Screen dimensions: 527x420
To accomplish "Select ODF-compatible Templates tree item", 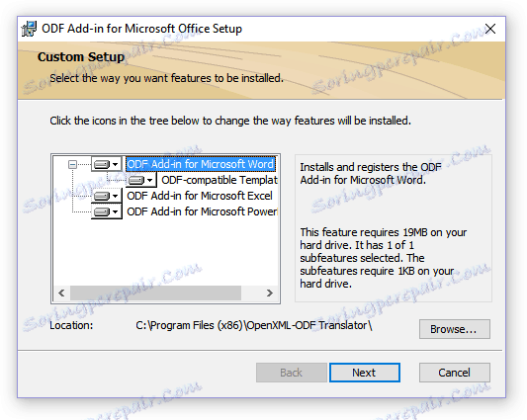I will coord(220,180).
